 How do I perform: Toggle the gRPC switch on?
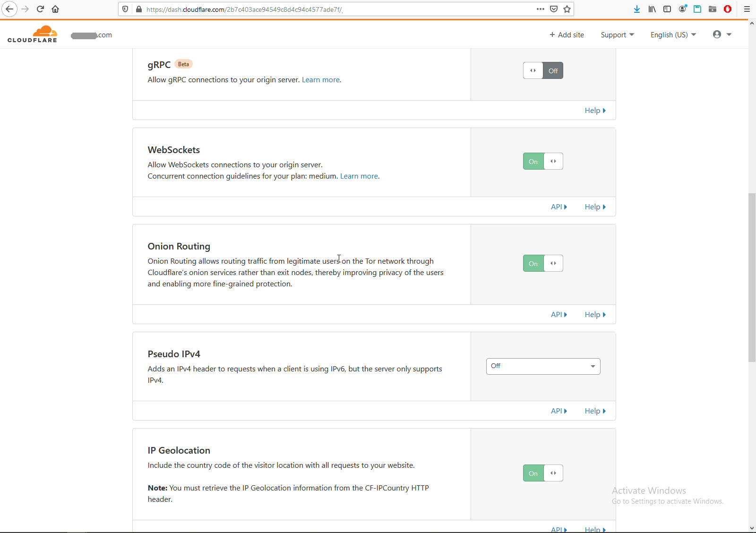543,71
